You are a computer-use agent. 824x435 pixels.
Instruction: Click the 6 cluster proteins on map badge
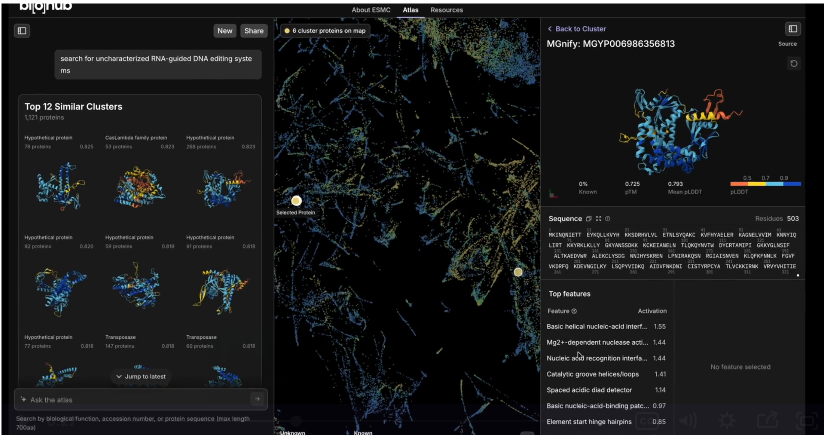325,30
